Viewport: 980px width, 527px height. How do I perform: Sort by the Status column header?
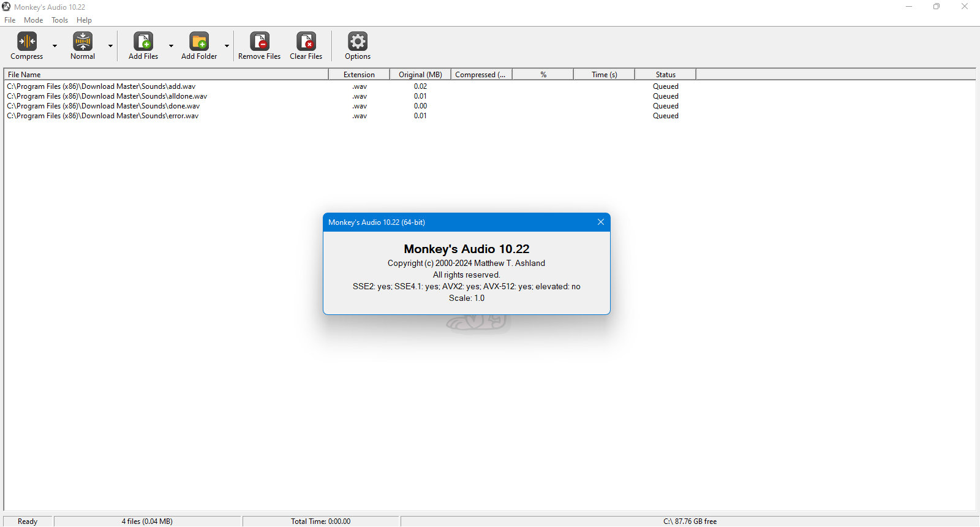pos(665,75)
